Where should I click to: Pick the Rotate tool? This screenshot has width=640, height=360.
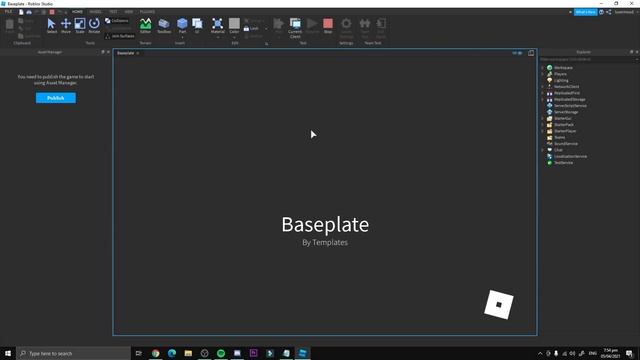[x=94, y=26]
